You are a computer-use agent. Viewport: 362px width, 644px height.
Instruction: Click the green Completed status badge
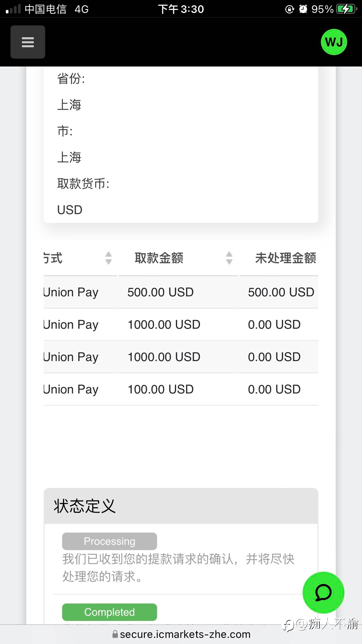[109, 612]
